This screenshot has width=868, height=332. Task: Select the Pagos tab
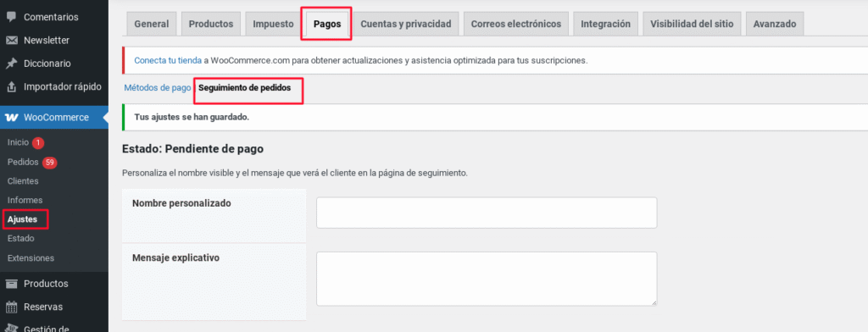coord(327,24)
